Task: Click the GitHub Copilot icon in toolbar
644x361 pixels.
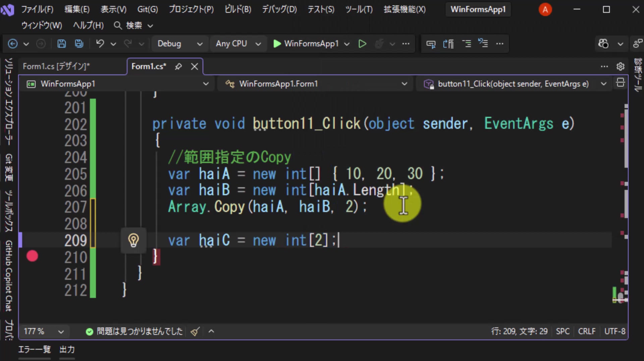Action: coord(603,44)
